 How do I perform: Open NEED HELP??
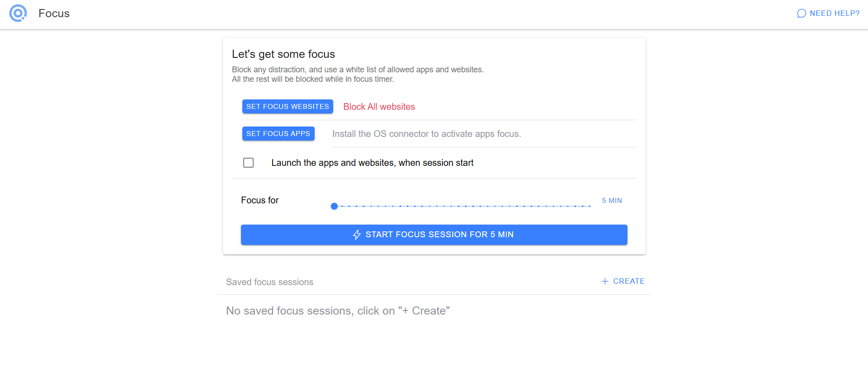click(x=834, y=13)
